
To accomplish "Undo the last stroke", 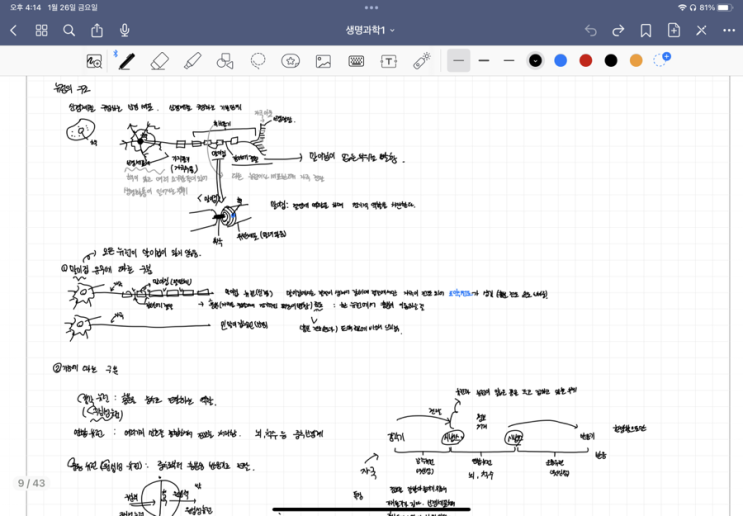I will point(590,31).
